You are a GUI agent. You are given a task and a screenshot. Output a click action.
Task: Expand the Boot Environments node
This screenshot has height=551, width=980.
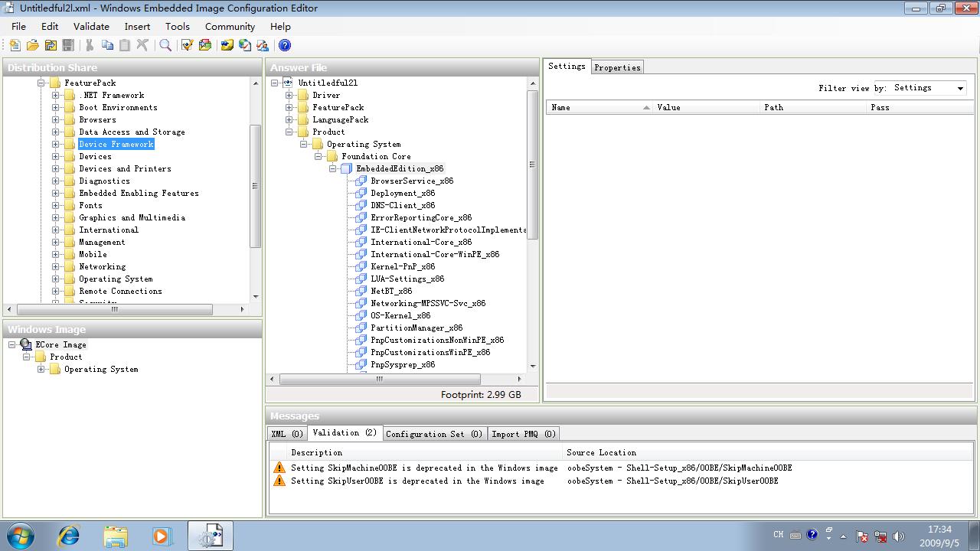(55, 108)
